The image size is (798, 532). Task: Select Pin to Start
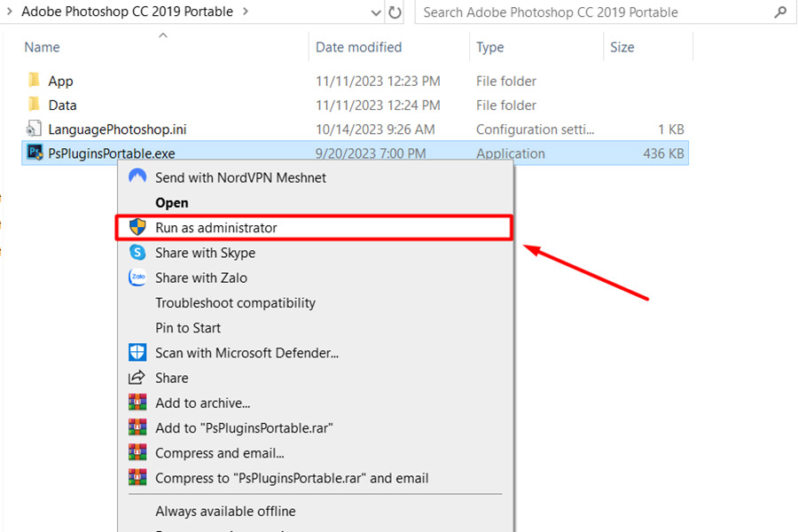[x=315, y=327]
